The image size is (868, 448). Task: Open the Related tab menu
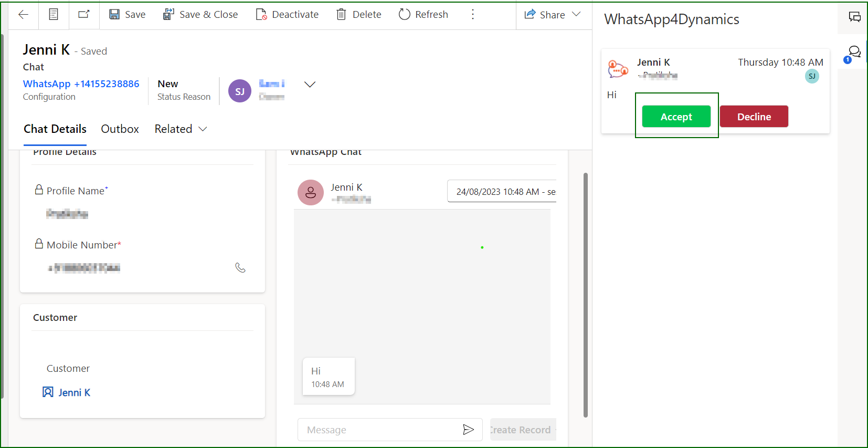pos(181,129)
